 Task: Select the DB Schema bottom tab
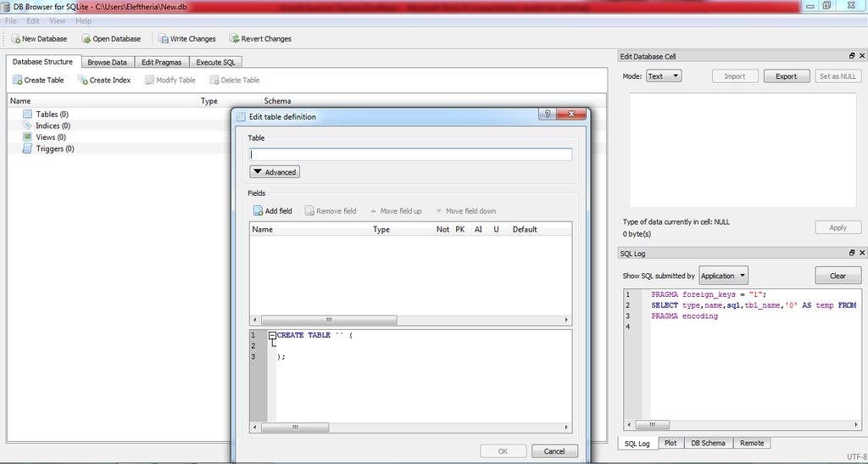709,443
